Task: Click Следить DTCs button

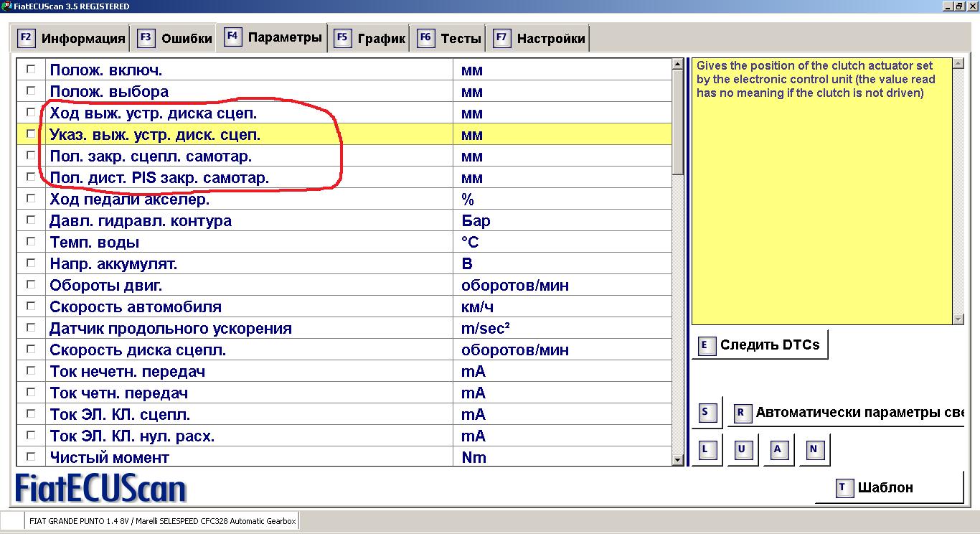Action: tap(760, 345)
